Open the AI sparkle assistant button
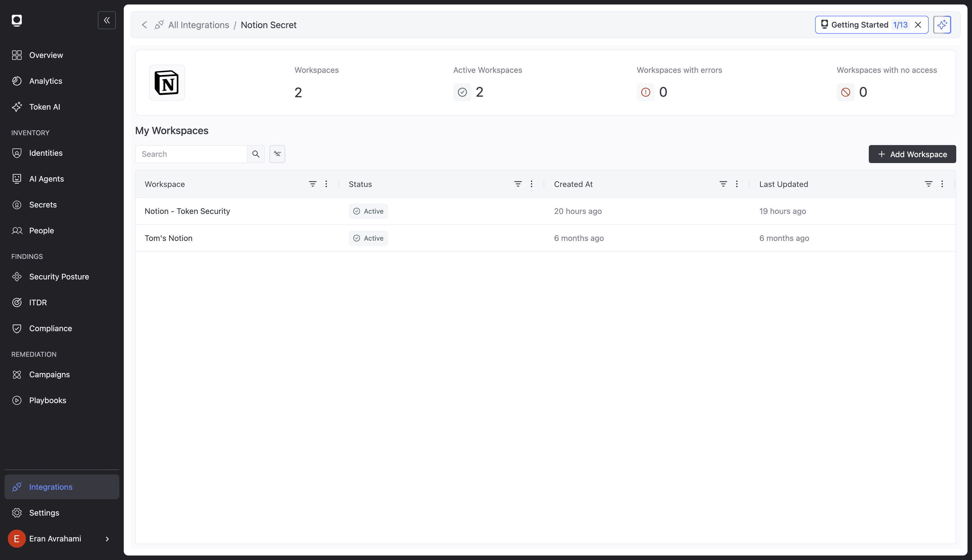This screenshot has width=972, height=560. (942, 25)
